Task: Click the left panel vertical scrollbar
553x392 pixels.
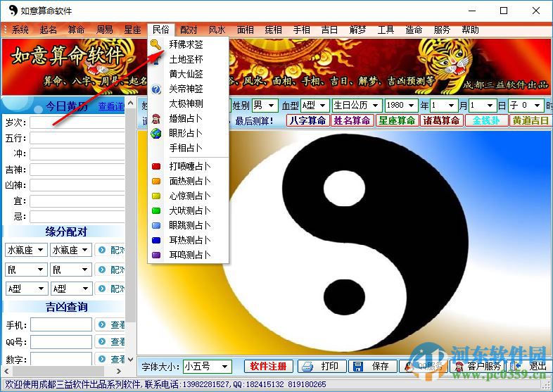Action: click(130, 215)
